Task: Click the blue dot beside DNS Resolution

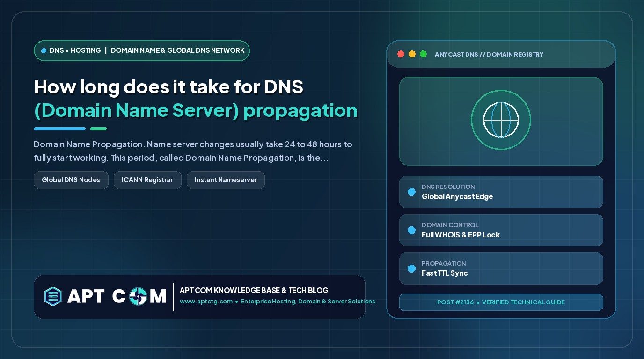Action: (411, 192)
